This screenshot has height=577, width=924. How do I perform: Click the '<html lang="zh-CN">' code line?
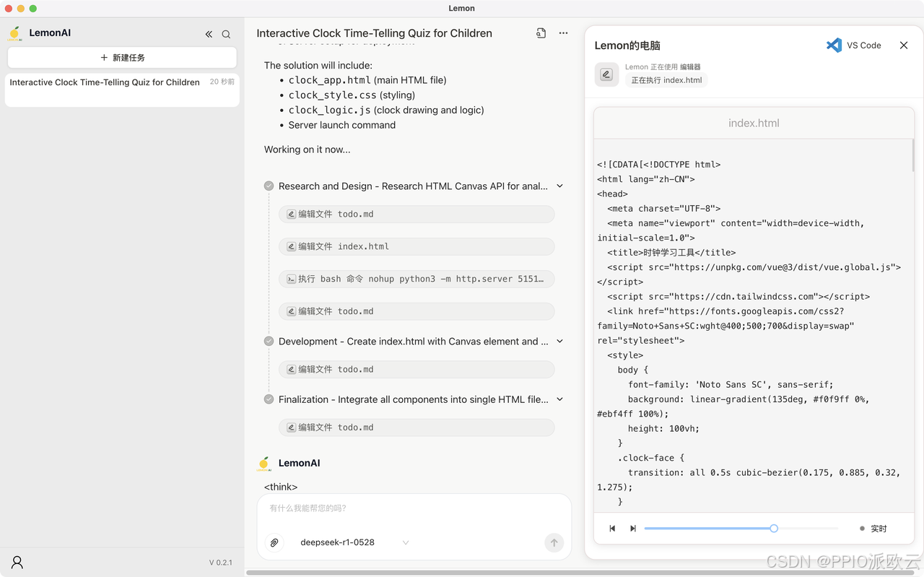tap(646, 179)
